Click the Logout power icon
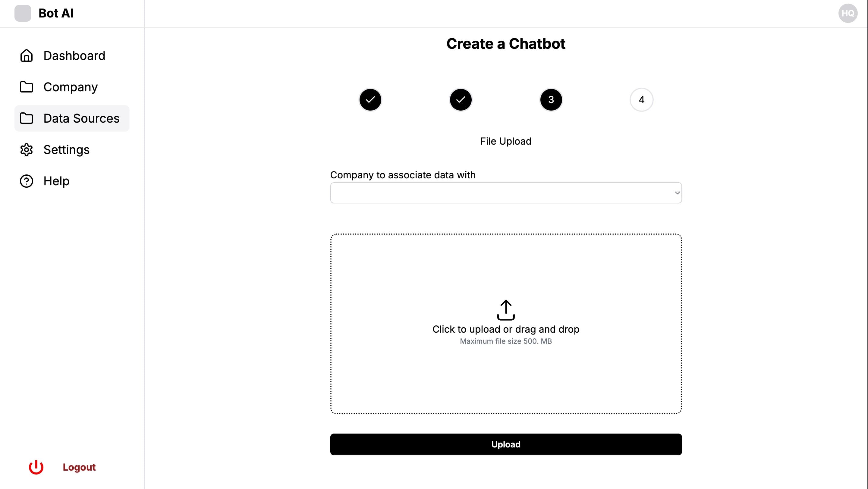 [x=36, y=468]
